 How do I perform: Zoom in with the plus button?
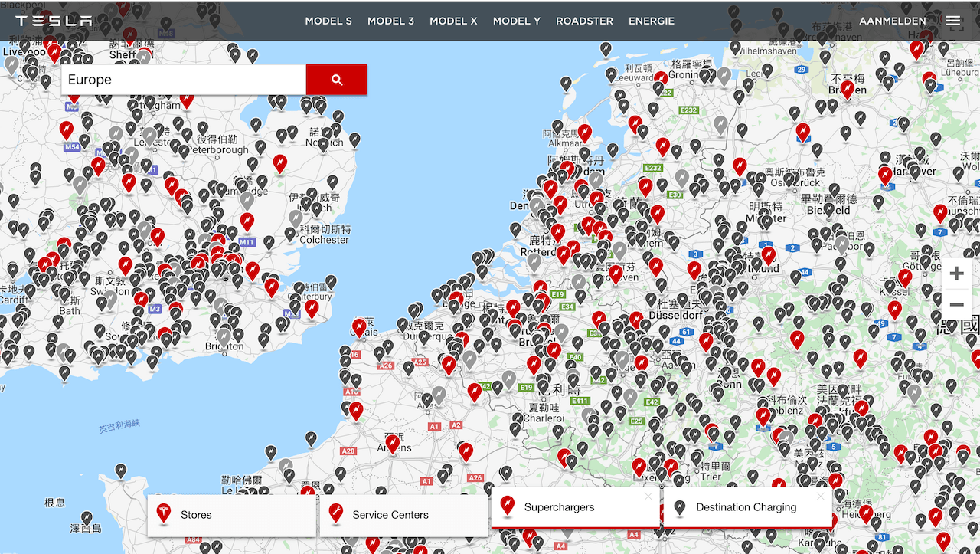pos(956,274)
